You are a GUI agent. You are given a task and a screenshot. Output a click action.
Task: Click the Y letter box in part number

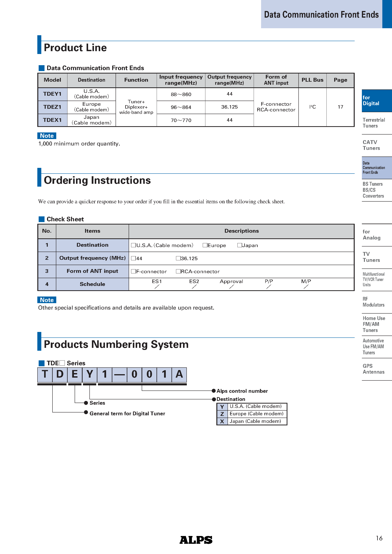coord(90,374)
